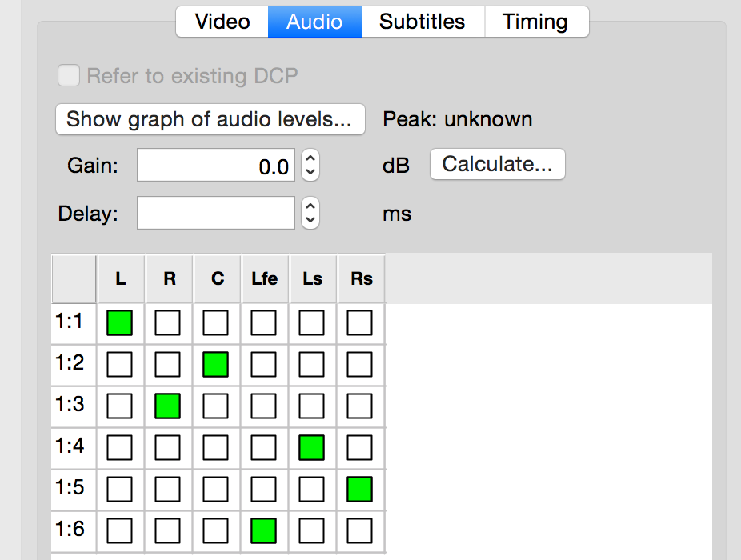The width and height of the screenshot is (741, 560).
Task: Disable the Lfe mapping for channel 1:6
Action: coord(263,530)
